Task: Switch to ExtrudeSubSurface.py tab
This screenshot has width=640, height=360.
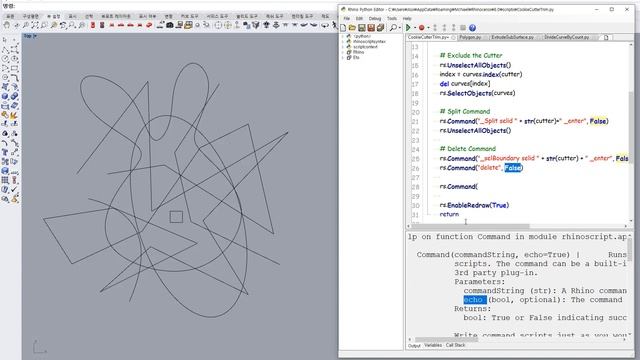Action: [512, 37]
